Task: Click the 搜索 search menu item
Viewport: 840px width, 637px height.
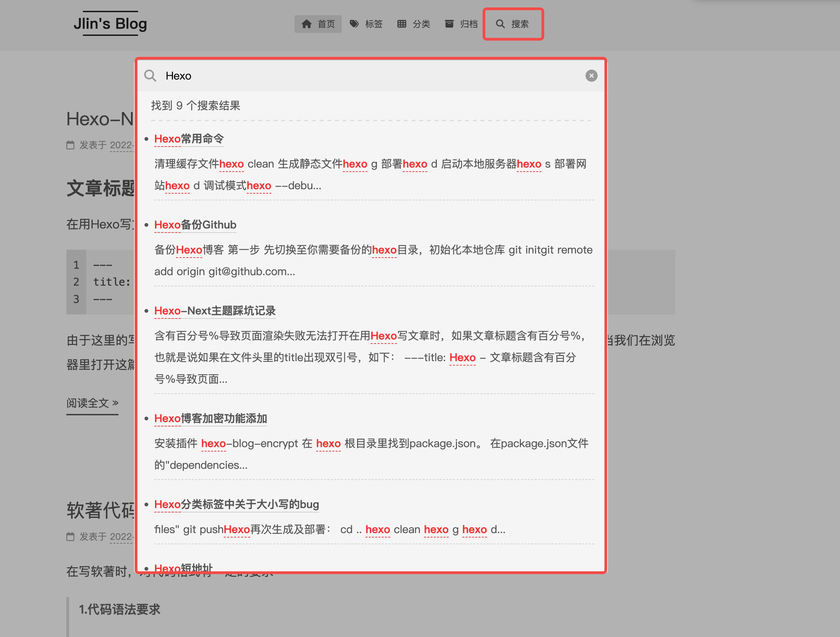Action: pyautogui.click(x=513, y=24)
